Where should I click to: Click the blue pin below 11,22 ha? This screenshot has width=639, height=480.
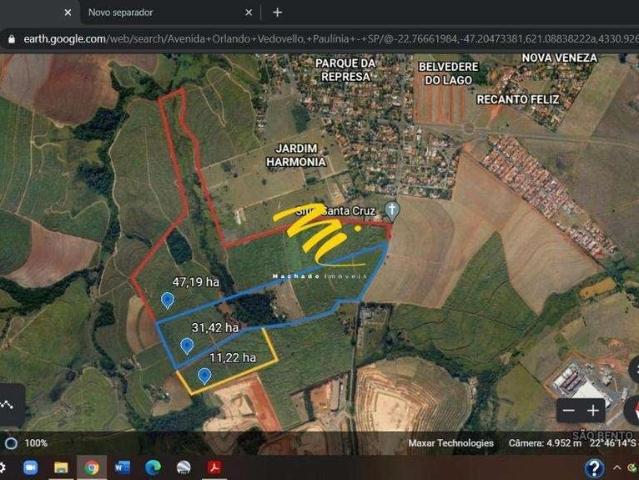click(x=204, y=376)
